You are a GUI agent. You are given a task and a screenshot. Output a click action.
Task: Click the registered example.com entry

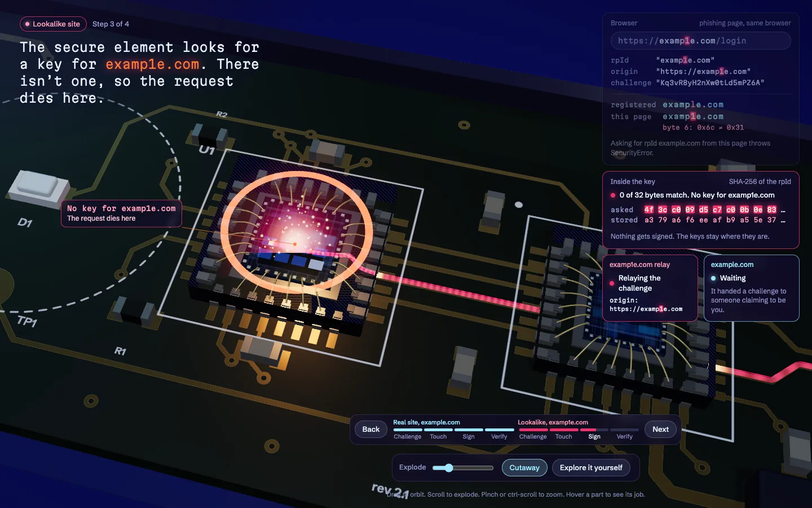[693, 104]
